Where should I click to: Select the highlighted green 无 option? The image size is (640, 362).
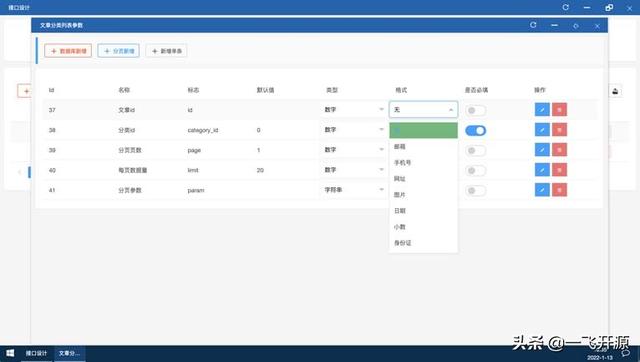click(423, 130)
